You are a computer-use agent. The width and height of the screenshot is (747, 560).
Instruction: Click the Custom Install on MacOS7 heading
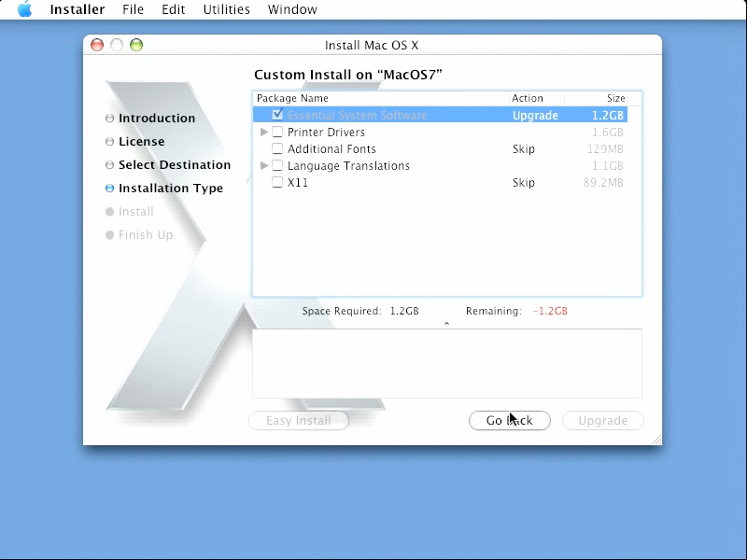tap(348, 75)
